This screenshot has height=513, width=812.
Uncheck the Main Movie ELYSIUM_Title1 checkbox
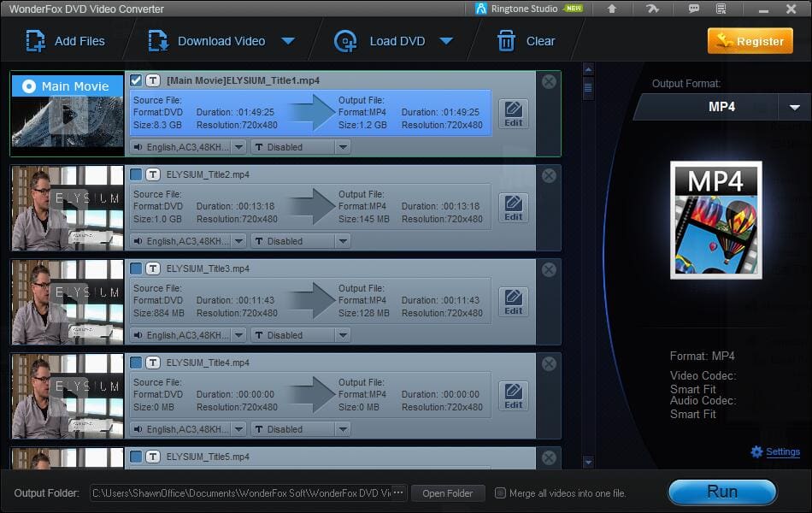[136, 80]
